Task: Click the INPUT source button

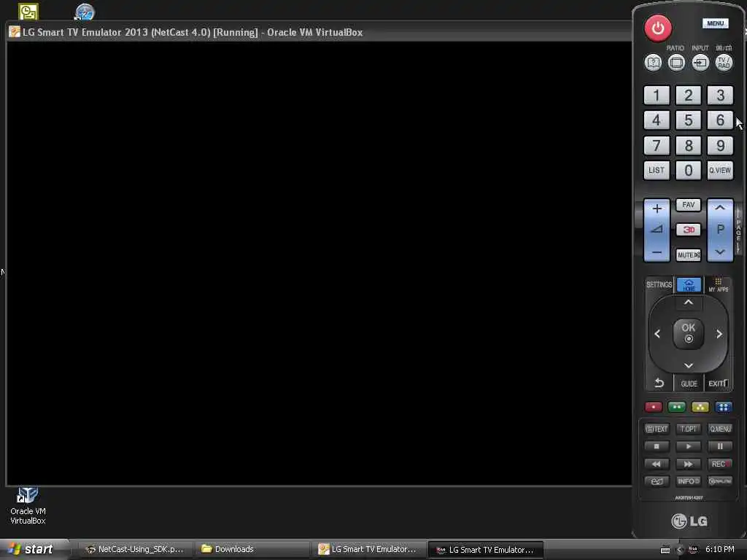Action: point(700,63)
